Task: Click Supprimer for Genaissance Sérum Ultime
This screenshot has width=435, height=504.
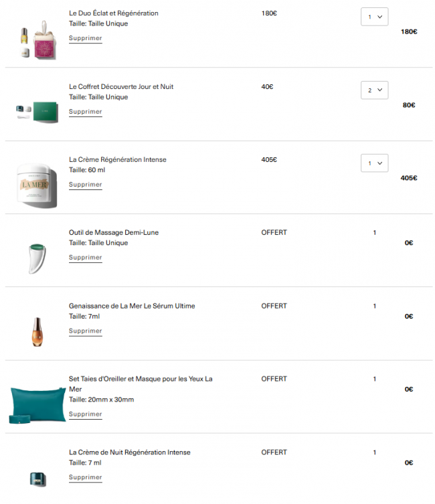Action: pos(86,331)
